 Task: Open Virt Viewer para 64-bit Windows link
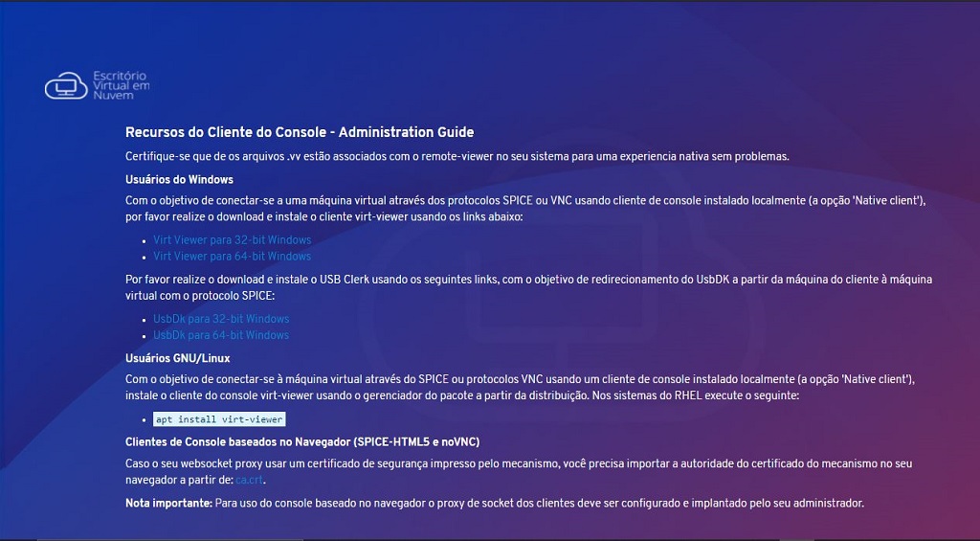[x=232, y=256]
